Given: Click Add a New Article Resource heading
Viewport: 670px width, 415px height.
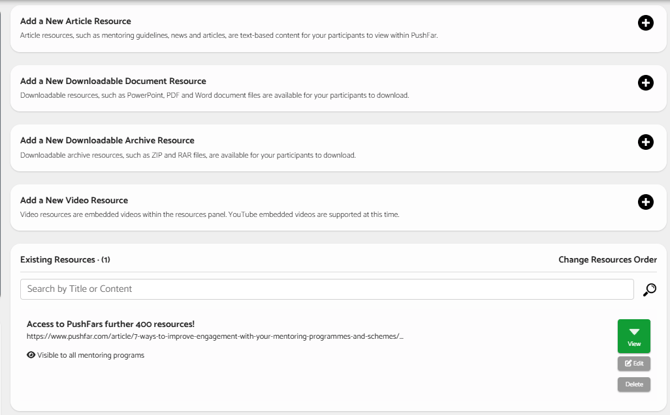Looking at the screenshot, I should [x=76, y=21].
